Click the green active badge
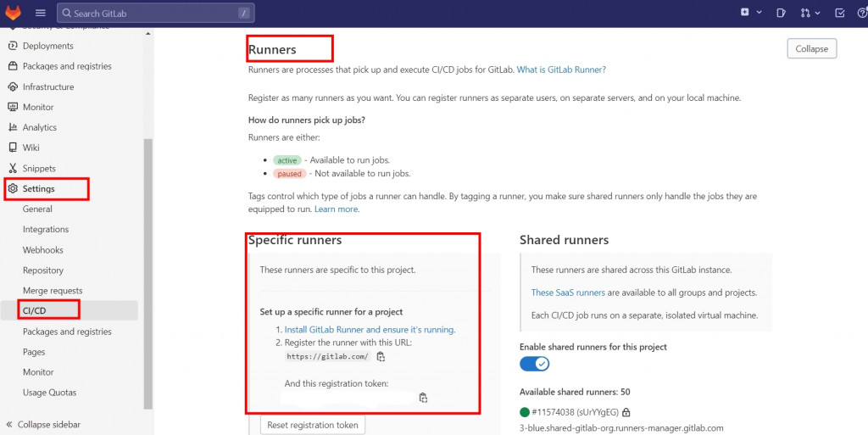Image resolution: width=868 pixels, height=435 pixels. [x=287, y=160]
